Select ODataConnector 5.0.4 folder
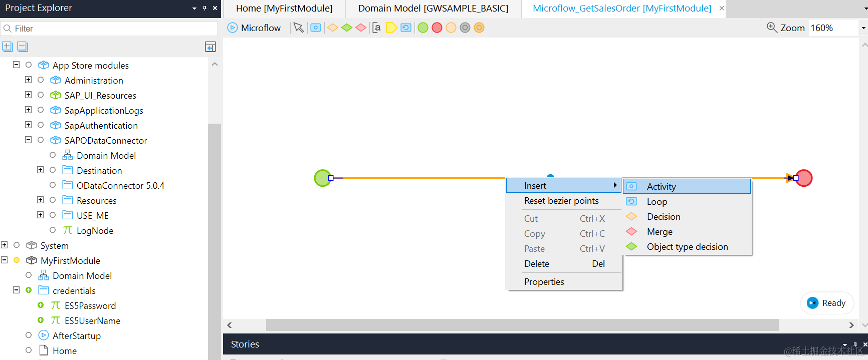Viewport: 868px width, 360px height. [x=120, y=185]
